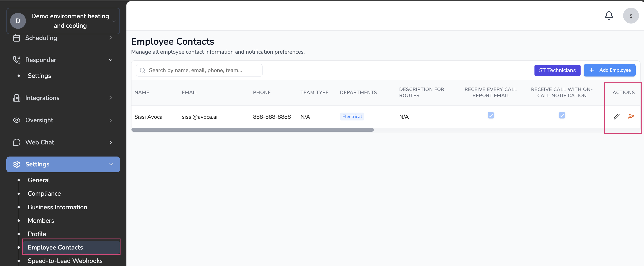Click the Add Employee button

(609, 70)
